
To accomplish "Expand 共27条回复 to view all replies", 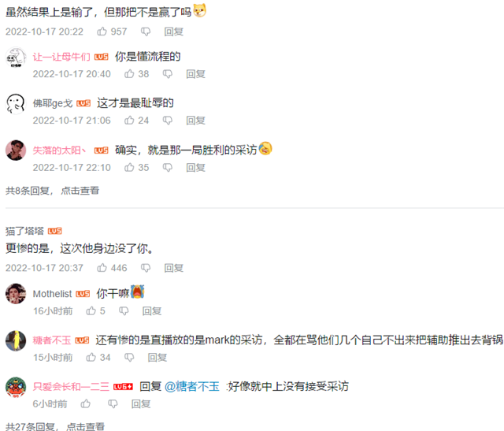I will coord(55,426).
